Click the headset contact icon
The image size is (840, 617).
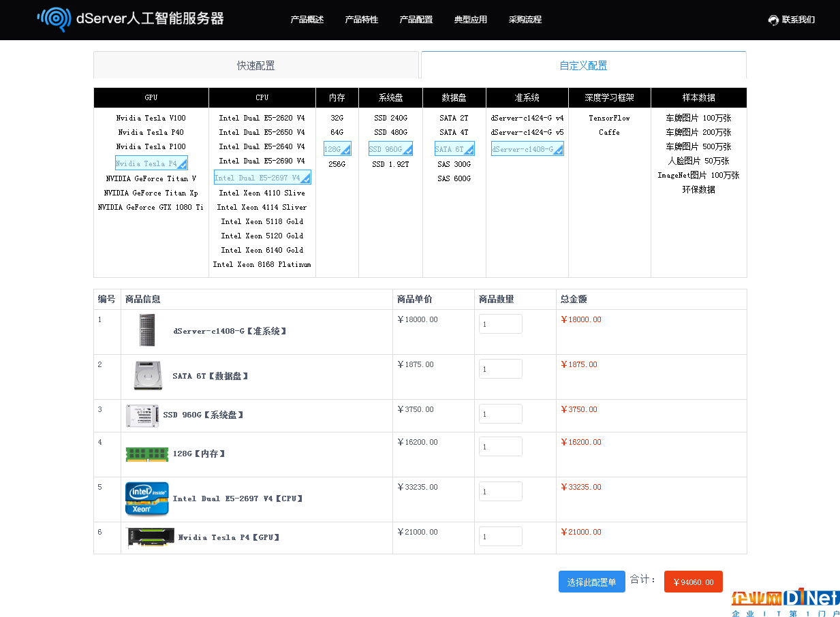click(x=773, y=20)
